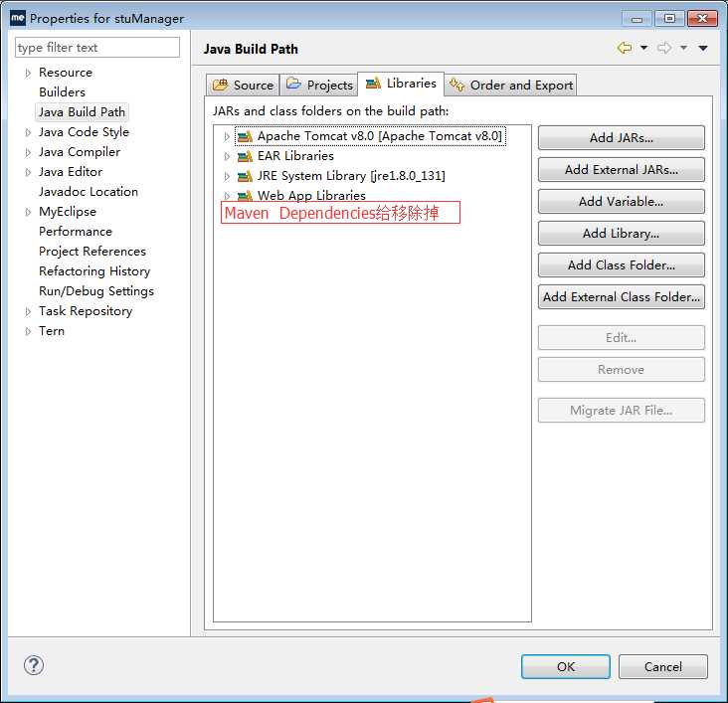Select JRE System Library [jre1.8.0_131] row
728x703 pixels.
[341, 176]
